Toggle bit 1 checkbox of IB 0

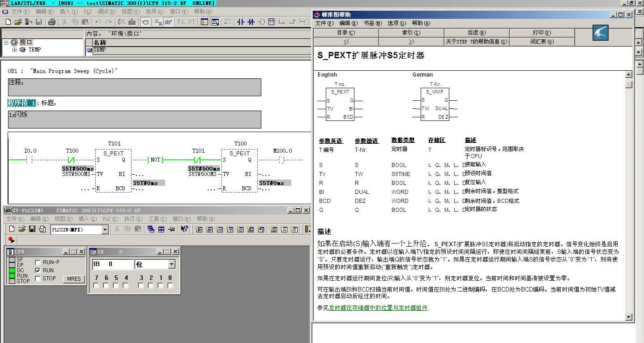pos(161,286)
